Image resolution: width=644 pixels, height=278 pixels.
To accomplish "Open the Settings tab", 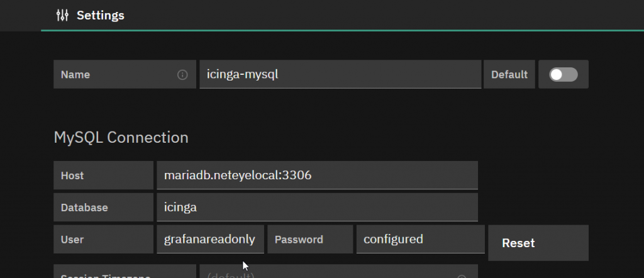I will click(91, 16).
